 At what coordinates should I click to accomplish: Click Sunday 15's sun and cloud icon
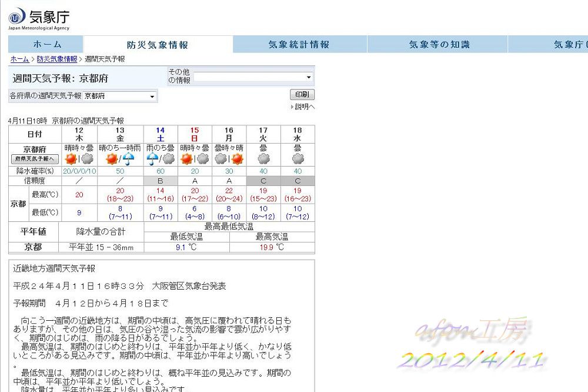tap(195, 159)
